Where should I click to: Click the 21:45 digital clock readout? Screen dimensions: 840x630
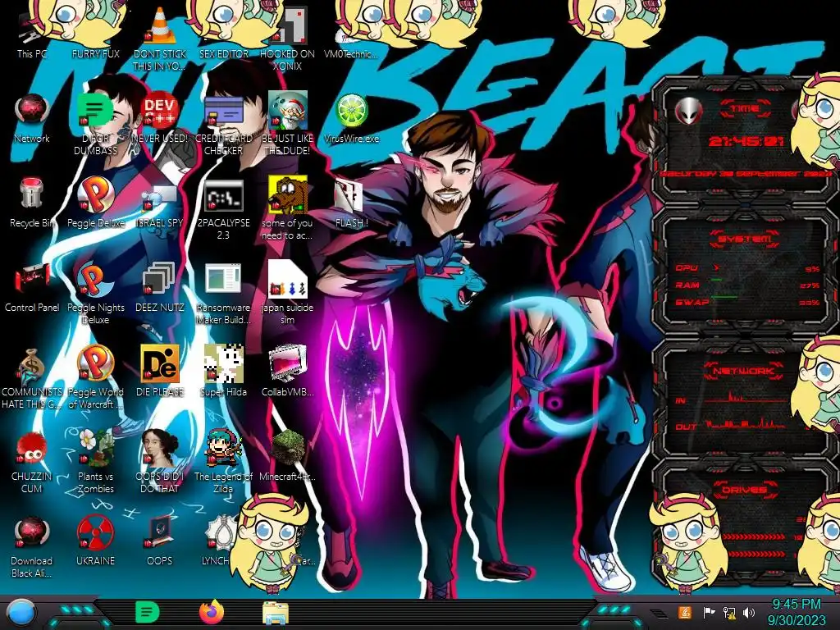746,141
